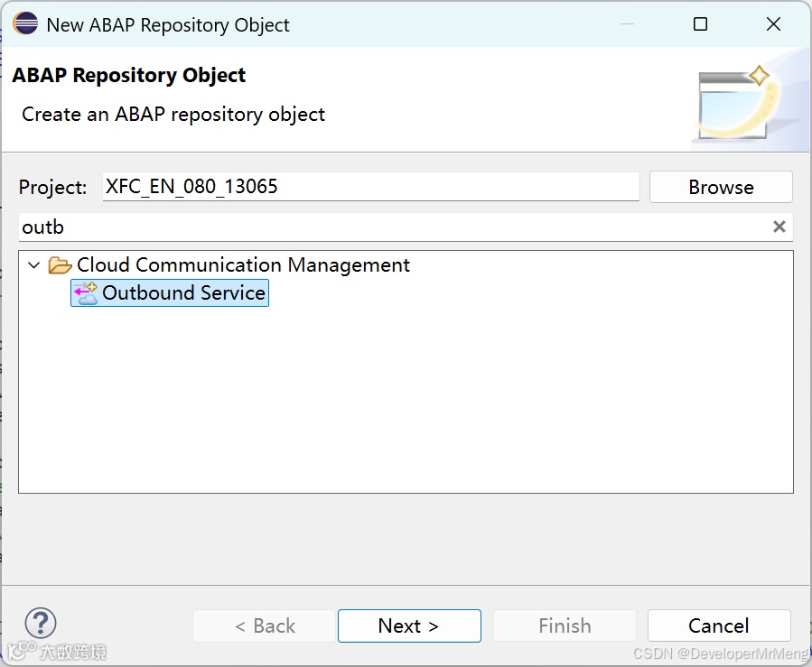Screen dimensions: 812x667
Task: Click the Eclipse logo in the title bar
Action: [25, 24]
